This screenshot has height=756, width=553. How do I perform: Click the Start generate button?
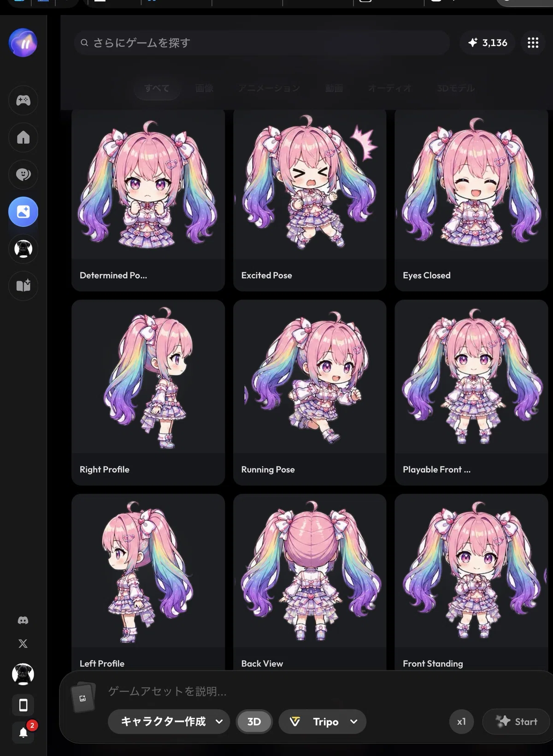516,721
